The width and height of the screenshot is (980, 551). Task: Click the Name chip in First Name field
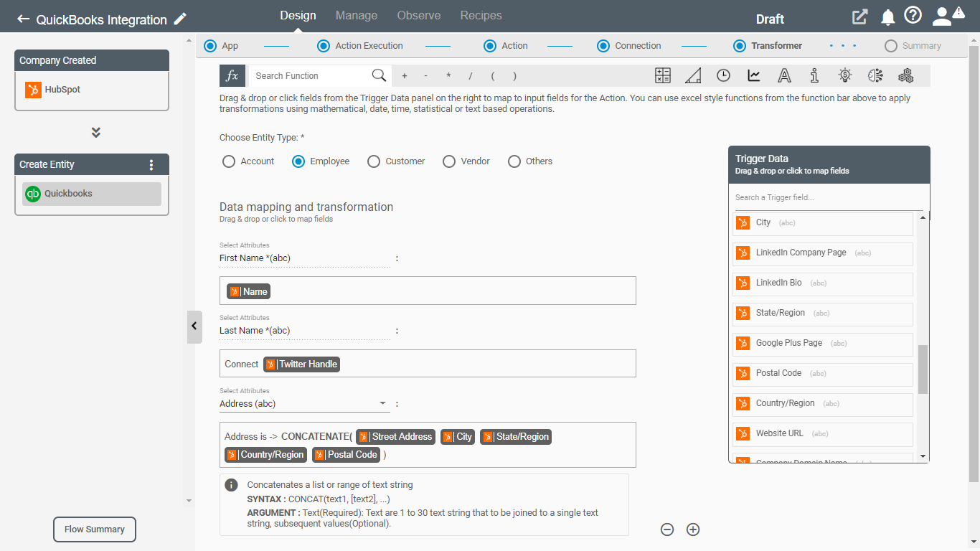pos(248,291)
